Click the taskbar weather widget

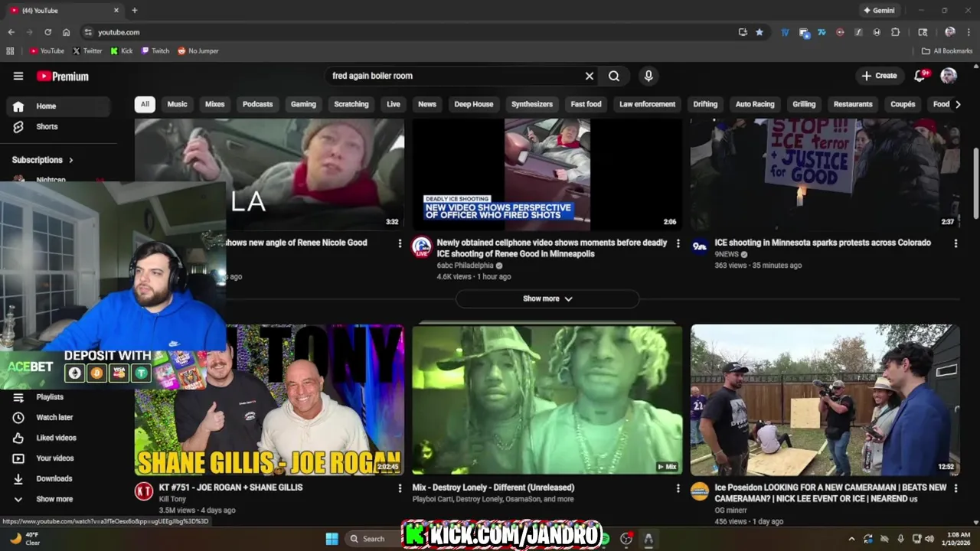26,539
